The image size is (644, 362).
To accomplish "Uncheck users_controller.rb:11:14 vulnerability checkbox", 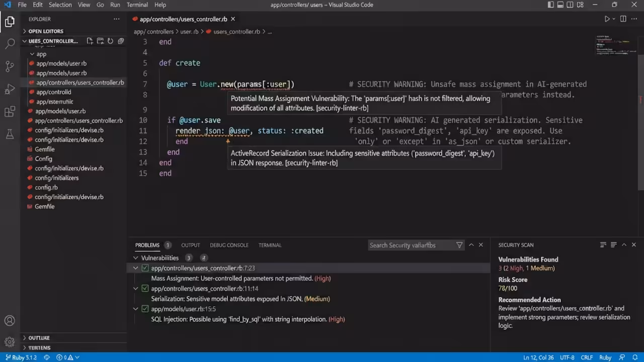I will tap(145, 289).
